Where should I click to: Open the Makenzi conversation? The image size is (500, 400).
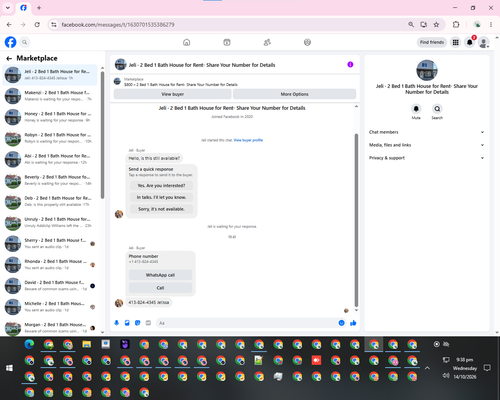click(50, 96)
